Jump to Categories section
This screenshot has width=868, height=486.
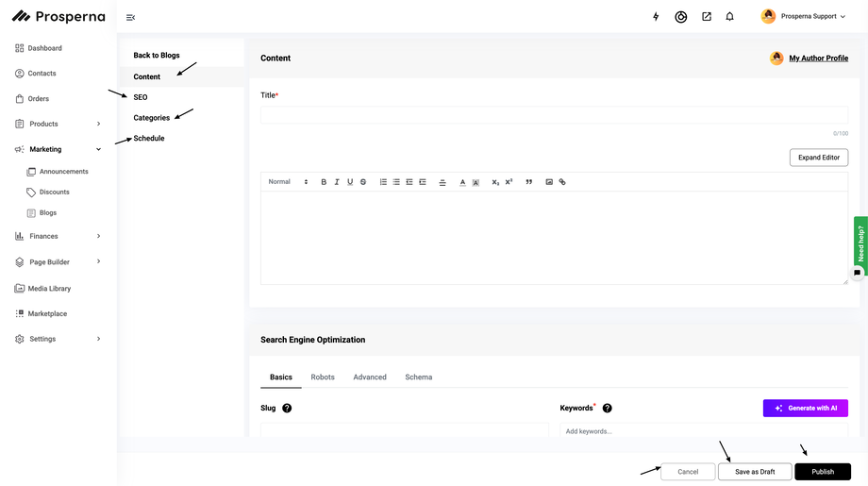[152, 118]
